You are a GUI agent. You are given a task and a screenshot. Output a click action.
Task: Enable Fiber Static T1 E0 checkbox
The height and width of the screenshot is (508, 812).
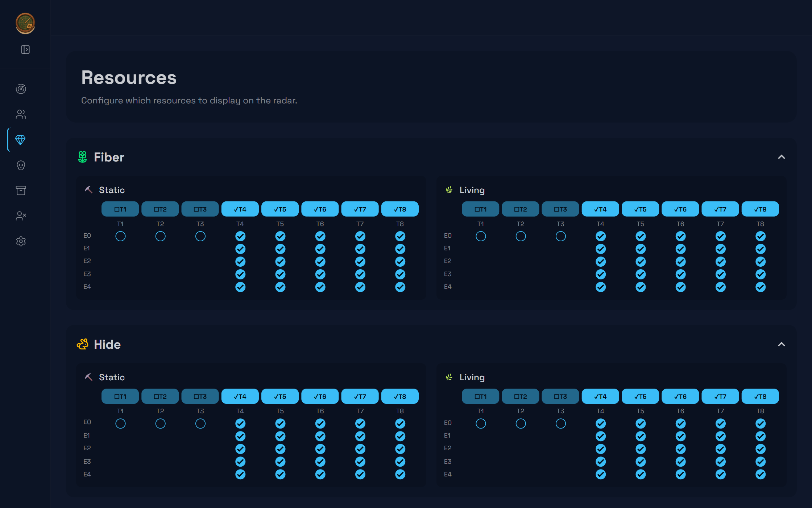pos(120,236)
